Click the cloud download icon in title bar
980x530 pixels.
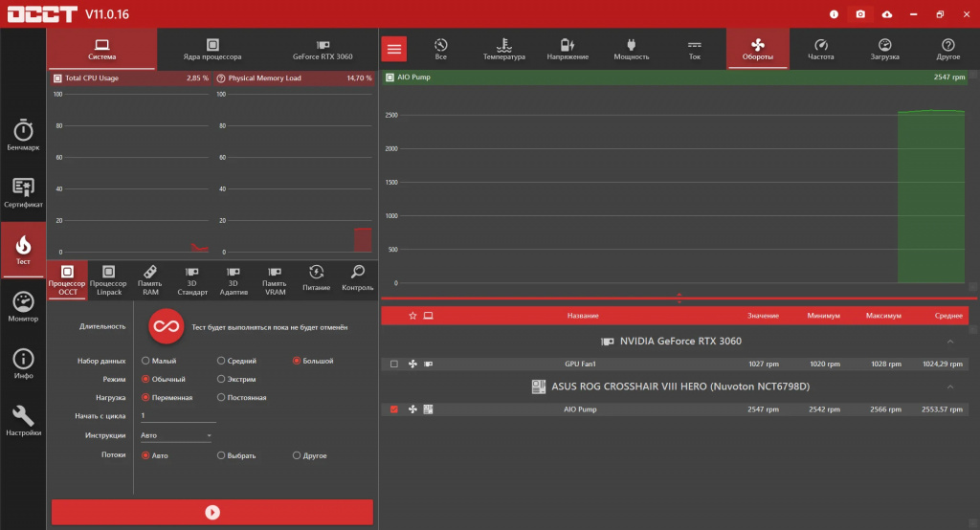pyautogui.click(x=887, y=13)
